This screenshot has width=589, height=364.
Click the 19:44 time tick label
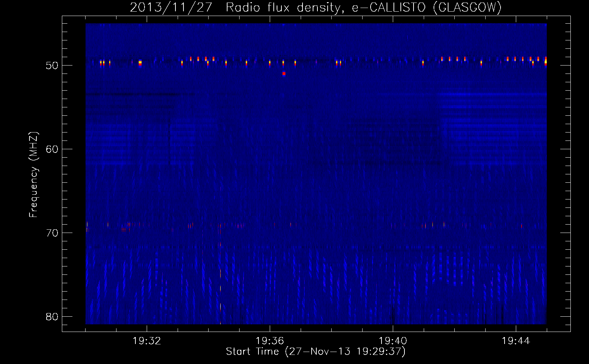click(516, 341)
